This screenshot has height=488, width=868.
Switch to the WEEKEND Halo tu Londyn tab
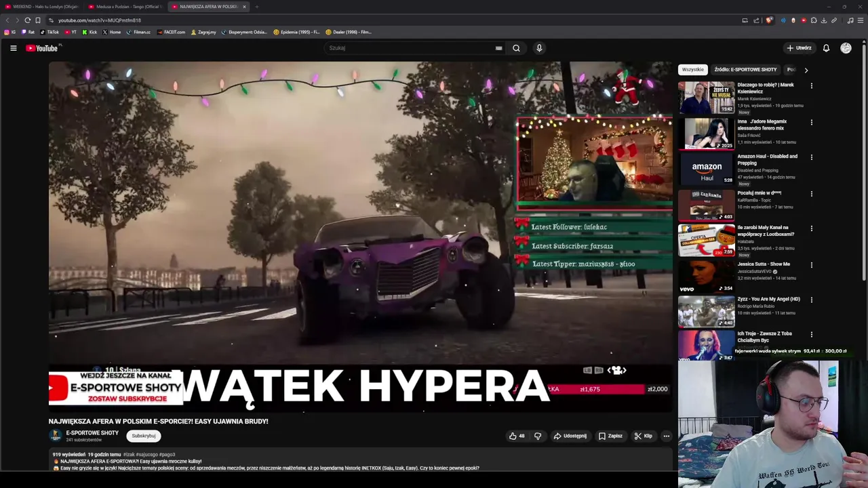42,7
